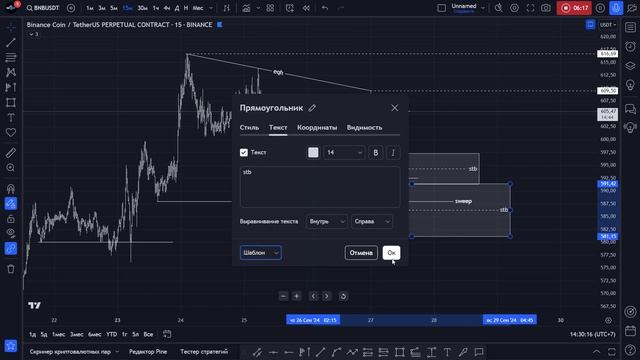Select the Text annotation tool

11,118
